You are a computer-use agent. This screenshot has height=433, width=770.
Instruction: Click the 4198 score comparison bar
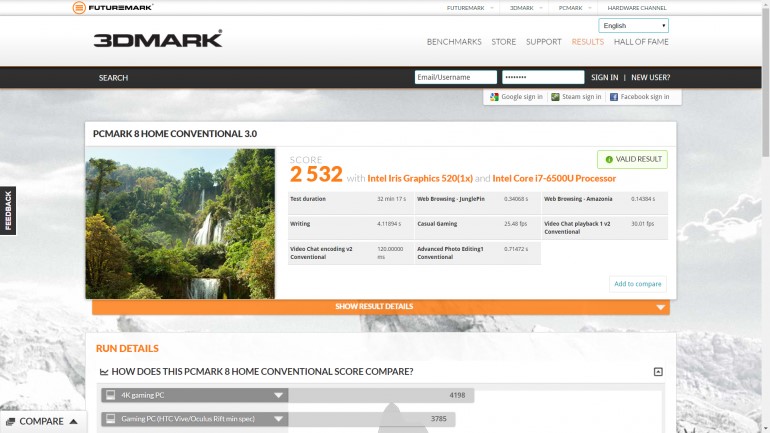381,395
